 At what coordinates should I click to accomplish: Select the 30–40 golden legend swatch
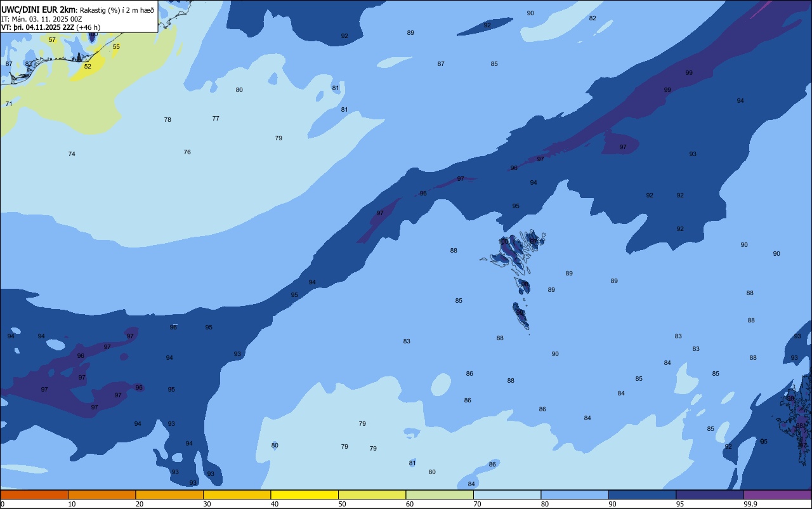[x=237, y=494]
